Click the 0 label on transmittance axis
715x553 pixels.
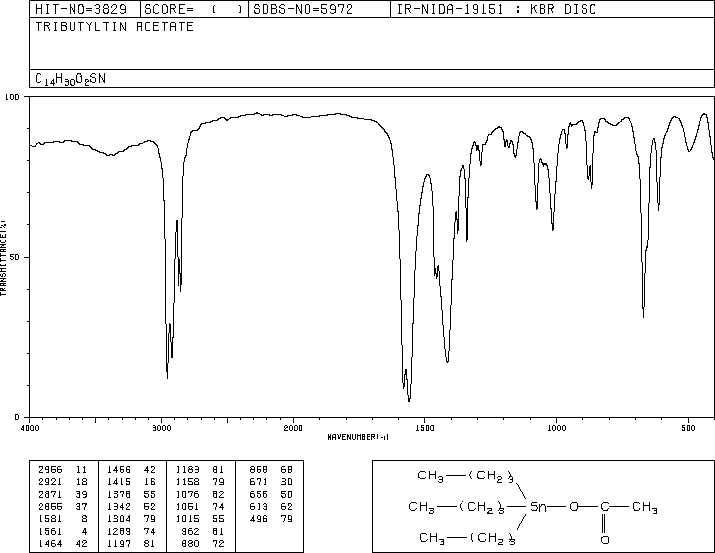tap(17, 417)
